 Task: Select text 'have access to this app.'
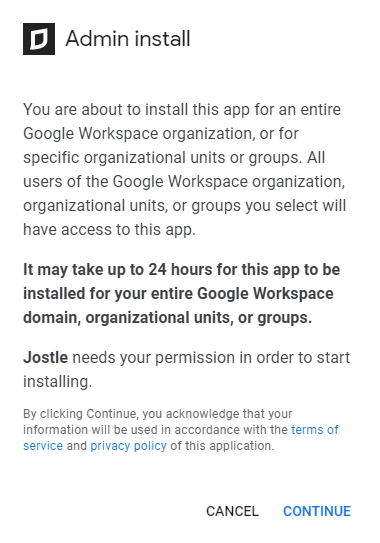[x=109, y=230]
